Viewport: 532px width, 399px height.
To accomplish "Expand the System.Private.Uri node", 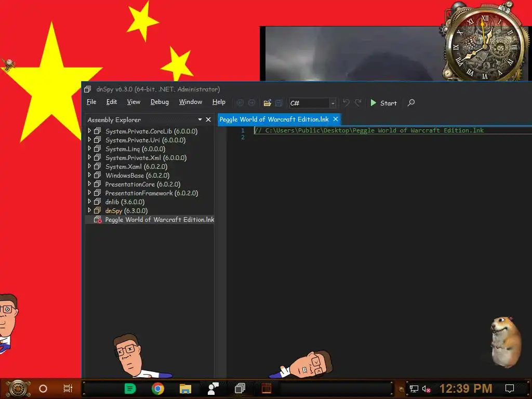I will [x=89, y=139].
